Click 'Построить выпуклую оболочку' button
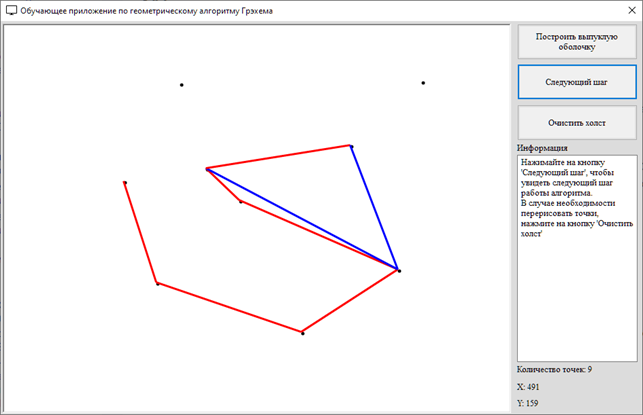Image resolution: width=643 pixels, height=415 pixels. coord(577,42)
